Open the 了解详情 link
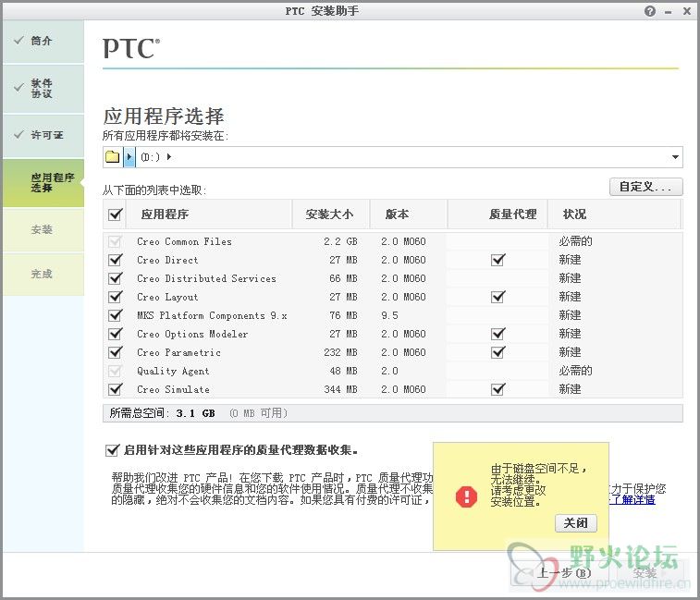The height and width of the screenshot is (600, 700). (x=632, y=499)
